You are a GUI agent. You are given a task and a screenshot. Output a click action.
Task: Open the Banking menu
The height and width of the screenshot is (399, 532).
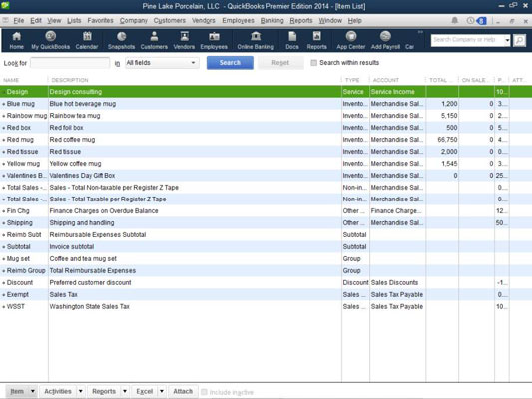pos(271,20)
